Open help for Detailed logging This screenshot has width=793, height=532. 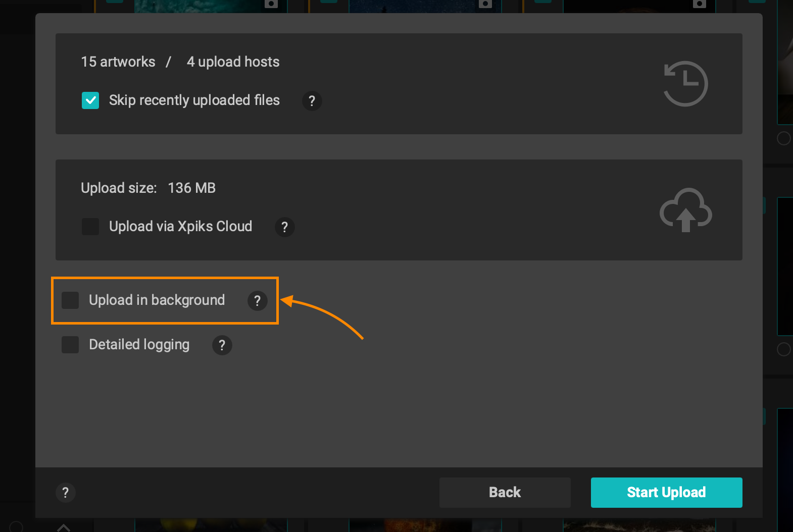pyautogui.click(x=222, y=345)
